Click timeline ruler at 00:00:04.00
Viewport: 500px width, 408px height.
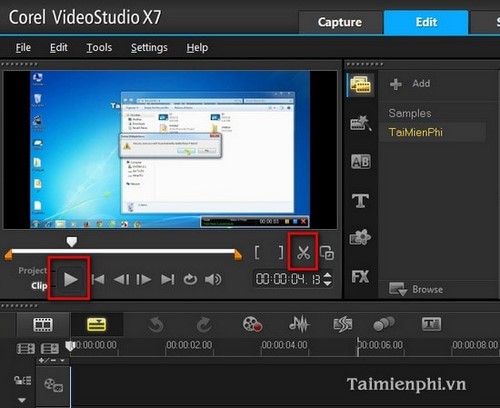(x=284, y=345)
